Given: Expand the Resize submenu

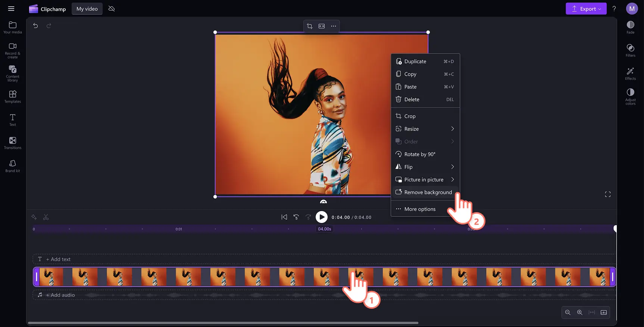Looking at the screenshot, I should [425, 129].
